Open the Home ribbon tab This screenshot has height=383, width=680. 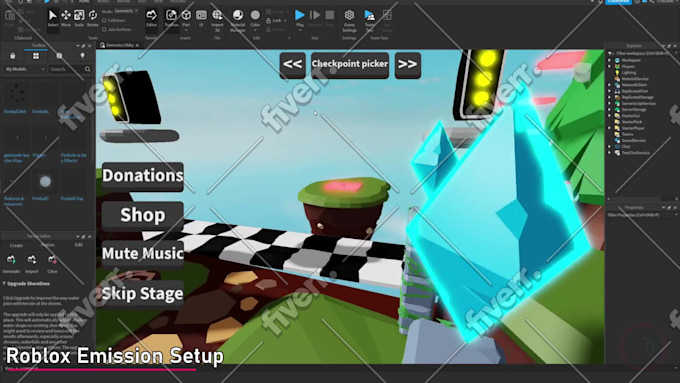[x=84, y=2]
